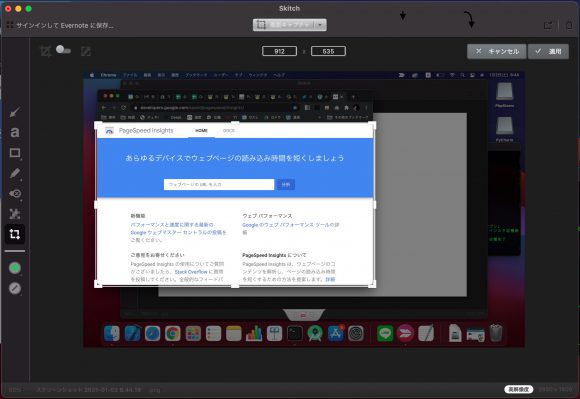This screenshot has height=399, width=580.
Task: Click the 適用 (Apply) button
Action: 549,51
